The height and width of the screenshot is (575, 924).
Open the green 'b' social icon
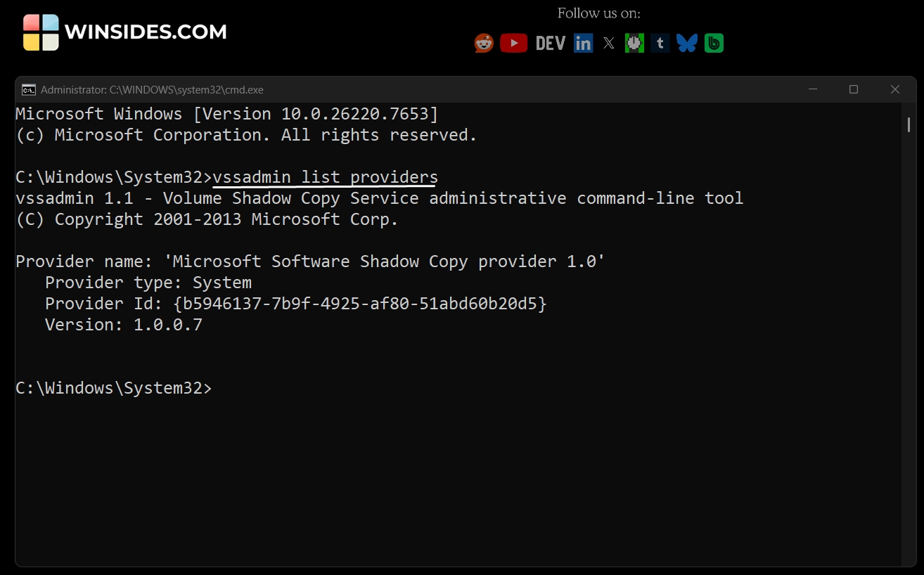click(714, 43)
